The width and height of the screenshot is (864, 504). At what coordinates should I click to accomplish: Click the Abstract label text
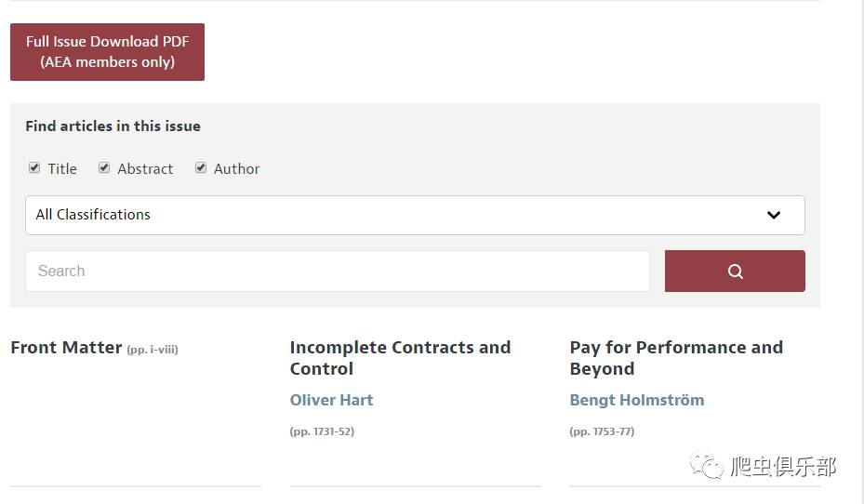click(x=145, y=168)
